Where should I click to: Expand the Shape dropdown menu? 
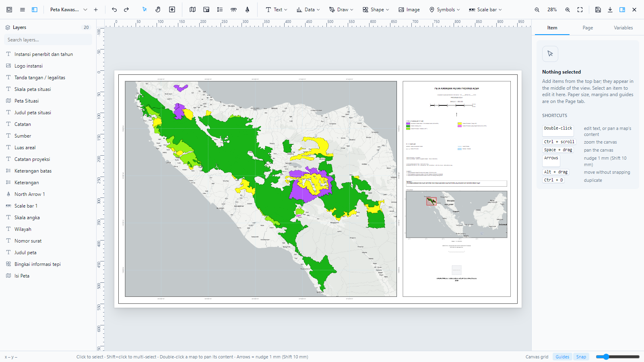click(376, 10)
